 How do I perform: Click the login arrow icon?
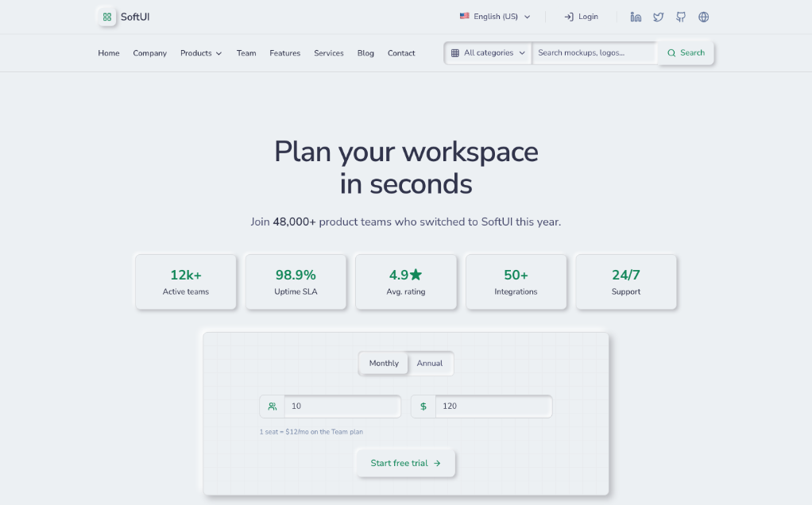(569, 17)
